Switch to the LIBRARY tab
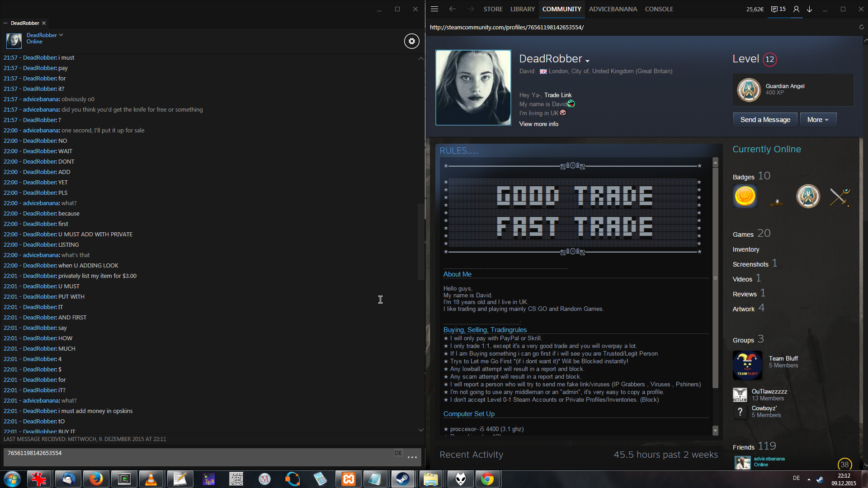 (522, 9)
